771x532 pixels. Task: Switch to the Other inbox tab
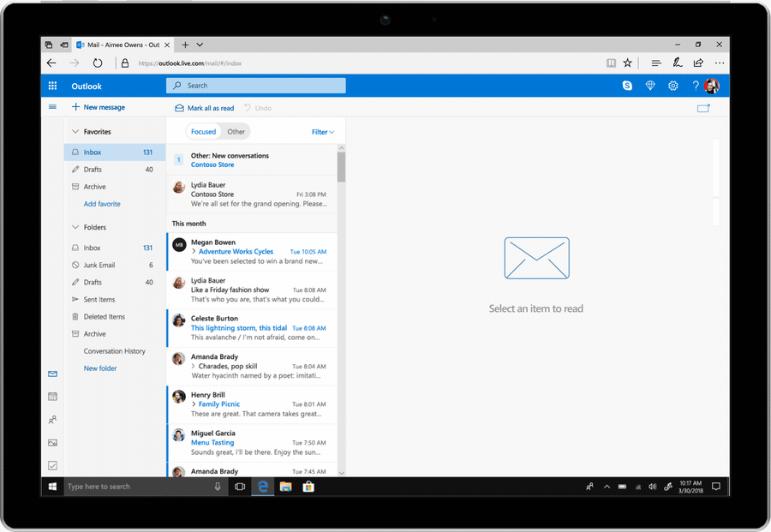coord(236,131)
